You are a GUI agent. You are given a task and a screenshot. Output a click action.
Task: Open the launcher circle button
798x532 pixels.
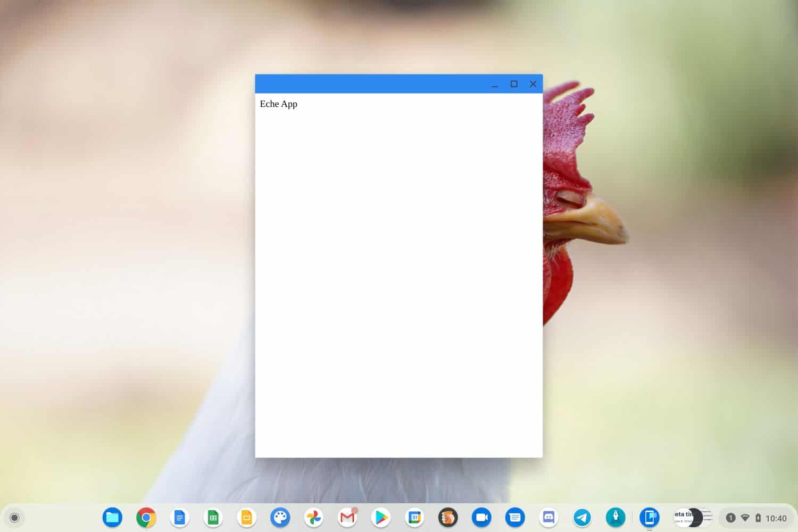14,518
